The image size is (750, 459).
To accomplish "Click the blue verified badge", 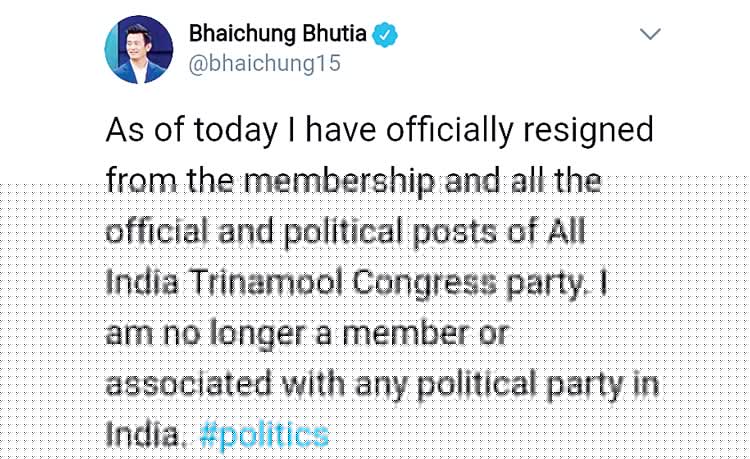I will [x=385, y=34].
